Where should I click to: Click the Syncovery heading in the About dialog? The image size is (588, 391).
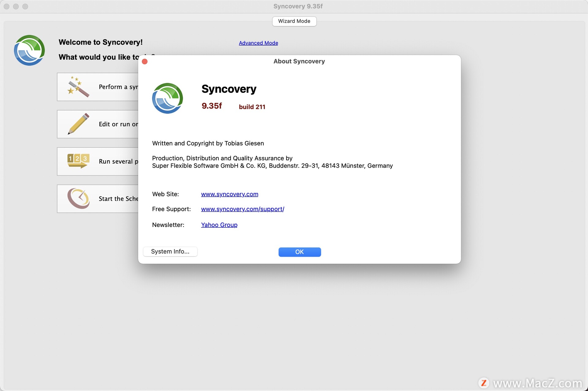pos(229,89)
